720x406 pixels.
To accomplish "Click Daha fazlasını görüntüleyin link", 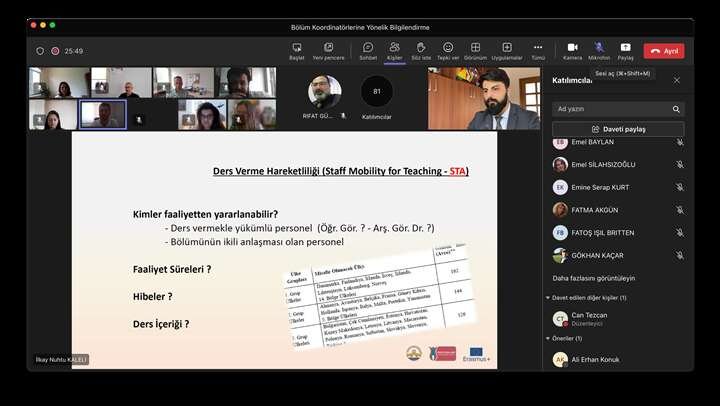I will click(x=594, y=278).
